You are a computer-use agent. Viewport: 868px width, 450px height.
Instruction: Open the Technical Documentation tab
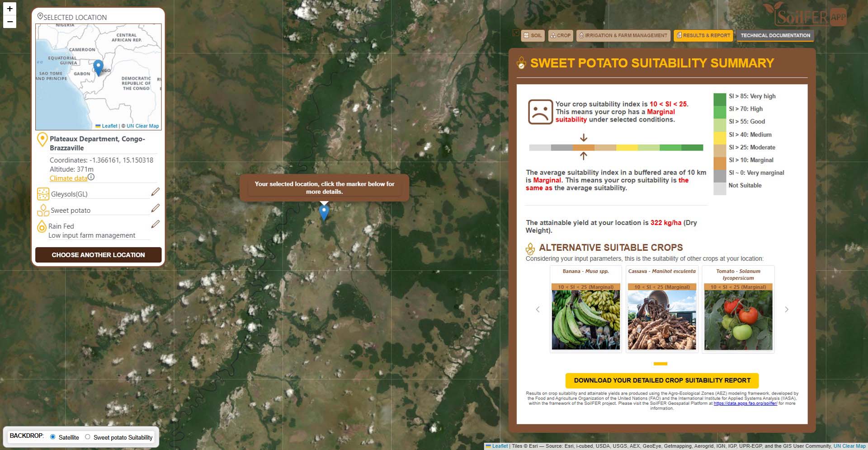coord(775,36)
